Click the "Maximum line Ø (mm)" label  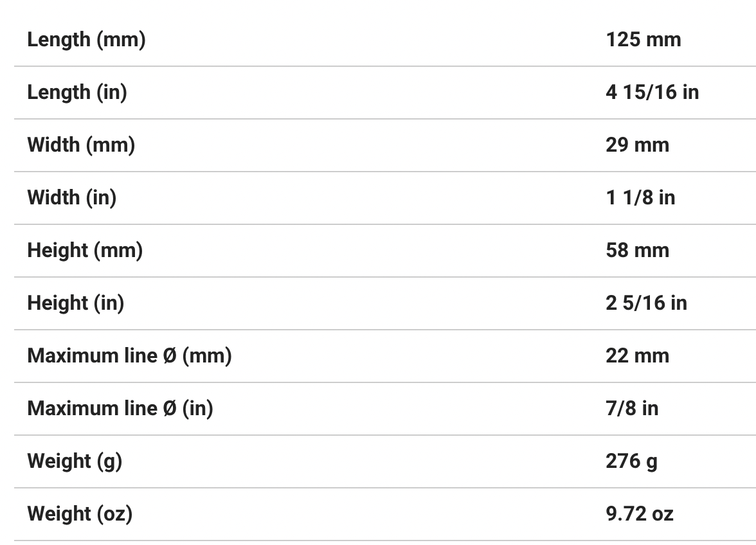coord(129,356)
